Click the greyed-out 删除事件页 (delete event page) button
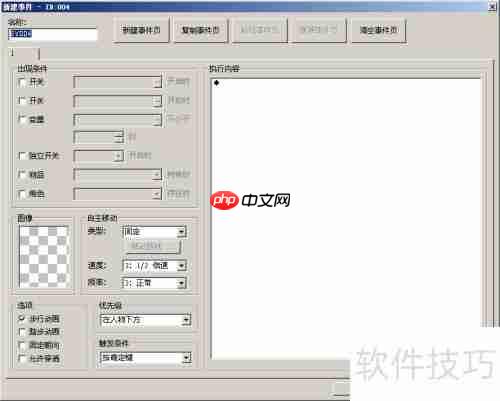The height and width of the screenshot is (401, 500). [319, 30]
